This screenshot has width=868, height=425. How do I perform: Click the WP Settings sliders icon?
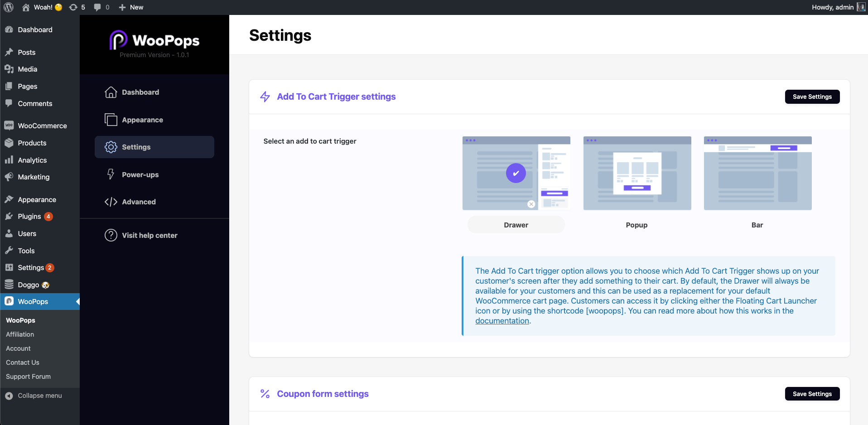point(9,267)
